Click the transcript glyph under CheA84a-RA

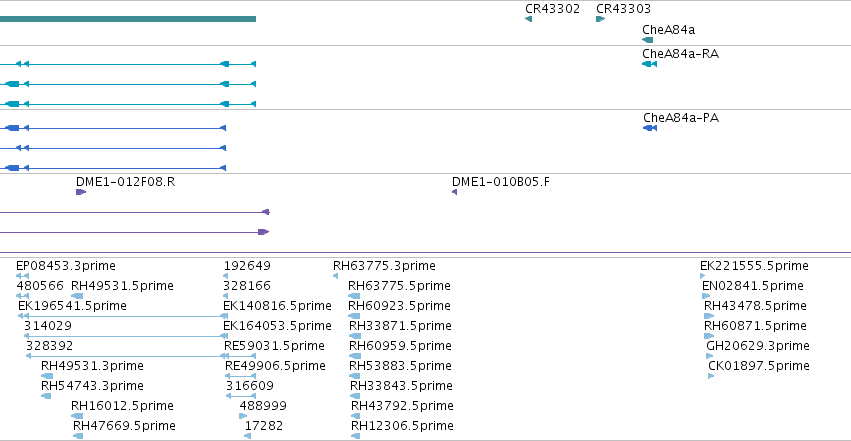650,64
